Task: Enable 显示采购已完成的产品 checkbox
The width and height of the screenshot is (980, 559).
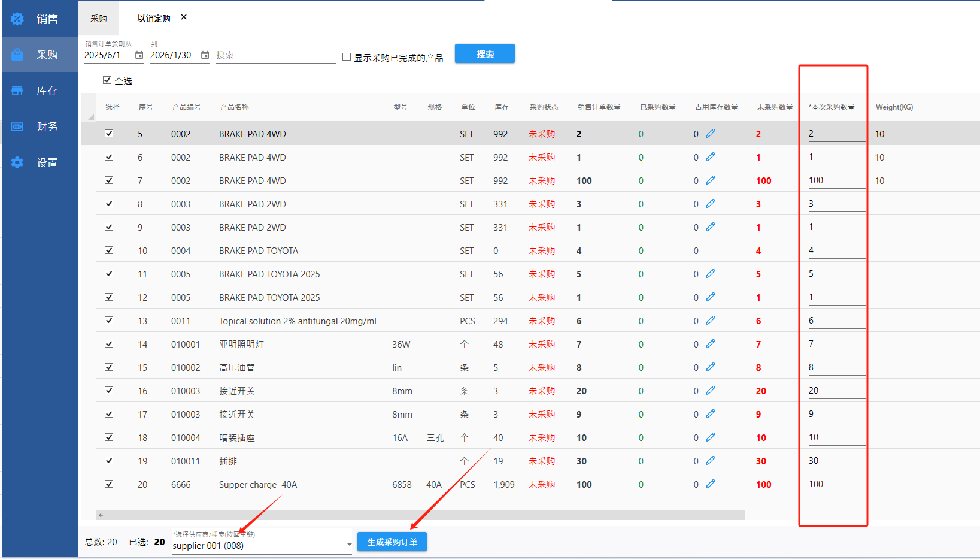Action: pyautogui.click(x=347, y=57)
